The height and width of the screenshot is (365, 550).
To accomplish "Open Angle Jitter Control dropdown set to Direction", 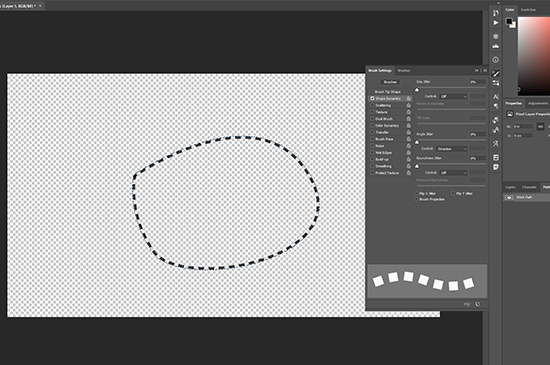I will pyautogui.click(x=452, y=149).
